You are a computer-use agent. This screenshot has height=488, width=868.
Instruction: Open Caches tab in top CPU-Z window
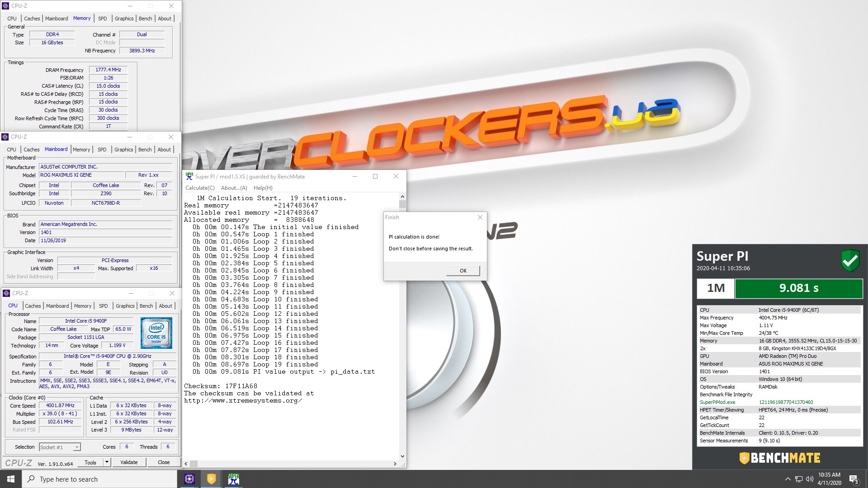(32, 19)
